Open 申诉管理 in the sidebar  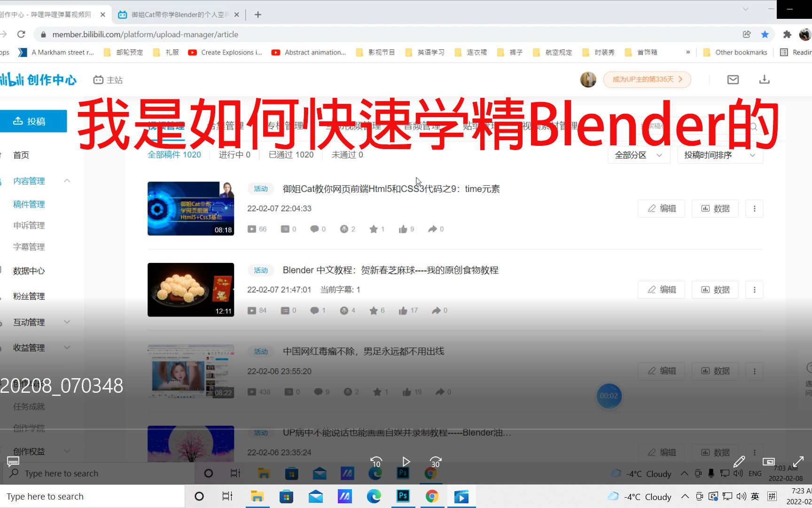pos(29,225)
